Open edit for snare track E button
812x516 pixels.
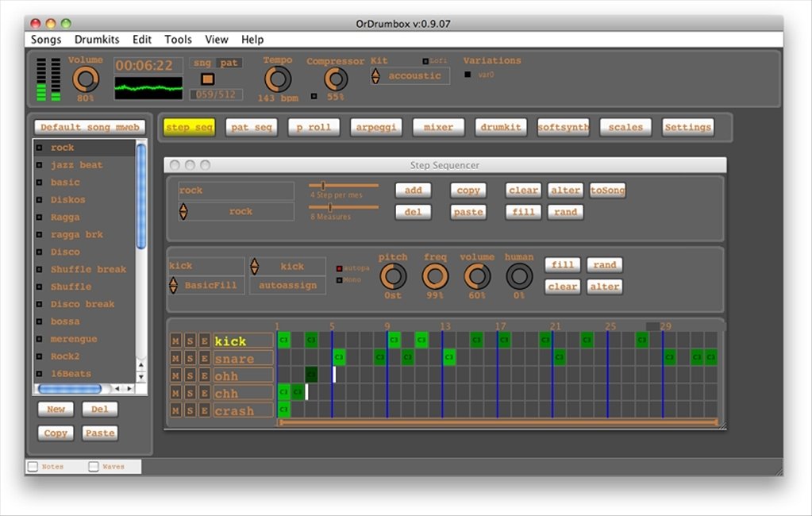tap(205, 359)
